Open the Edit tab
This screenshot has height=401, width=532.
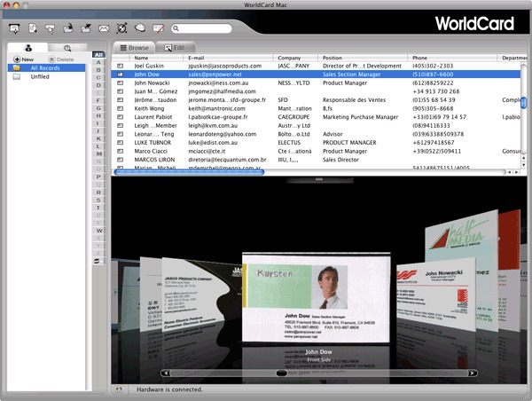pyautogui.click(x=175, y=48)
